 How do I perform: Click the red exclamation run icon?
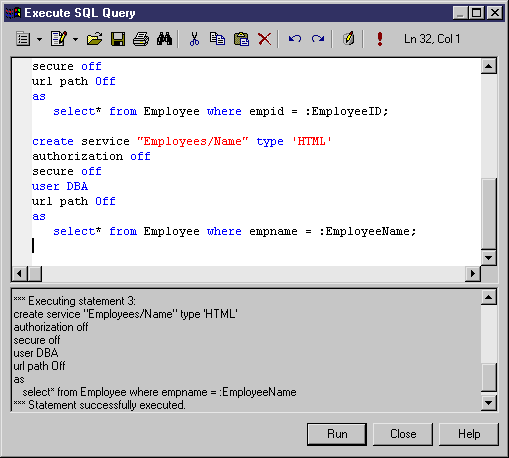coord(380,39)
